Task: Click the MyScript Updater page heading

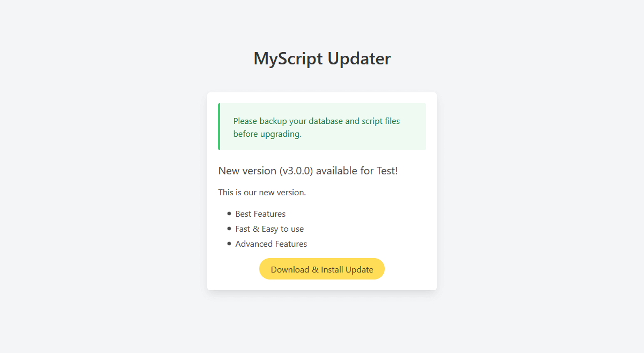Action: (x=322, y=58)
